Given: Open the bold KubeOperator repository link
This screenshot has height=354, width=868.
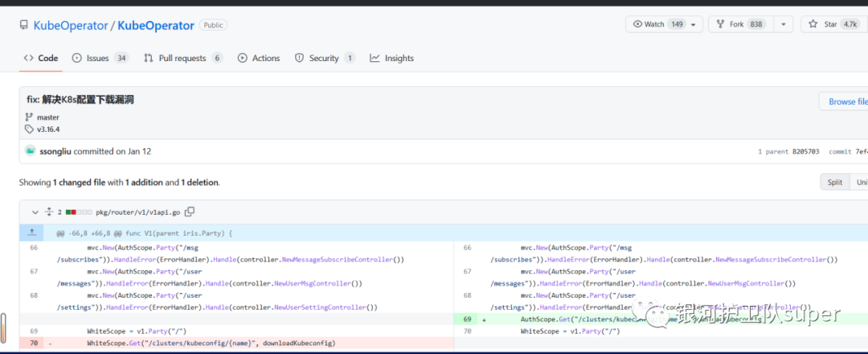Looking at the screenshot, I should [156, 26].
